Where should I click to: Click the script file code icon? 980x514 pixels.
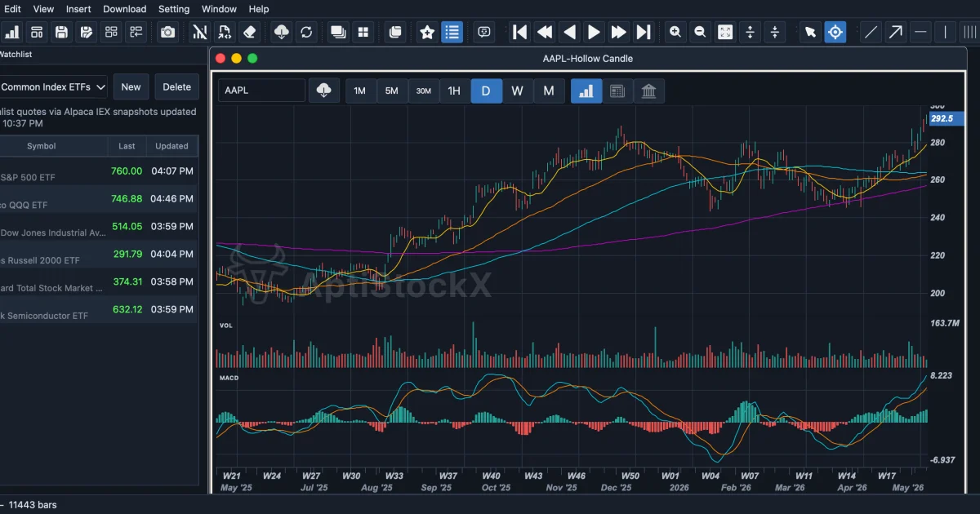[x=225, y=32]
